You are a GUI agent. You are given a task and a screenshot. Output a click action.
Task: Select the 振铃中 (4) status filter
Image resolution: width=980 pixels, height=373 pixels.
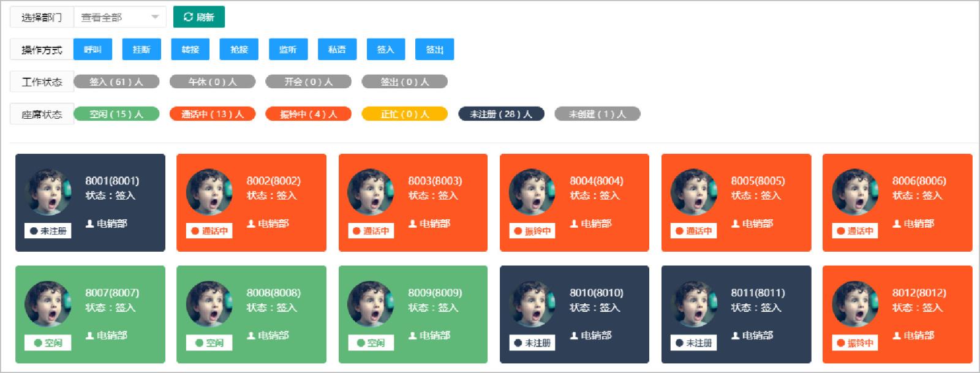(308, 114)
